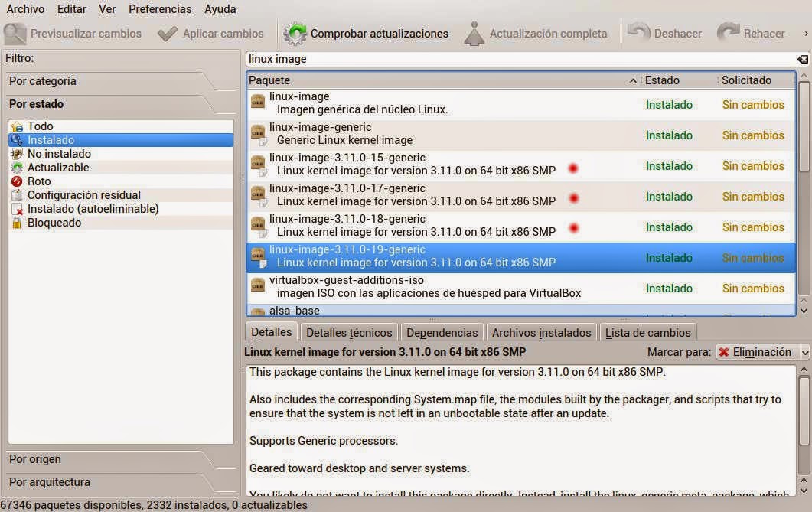
Task: Click the Roto broken filter icon
Action: coord(17,181)
